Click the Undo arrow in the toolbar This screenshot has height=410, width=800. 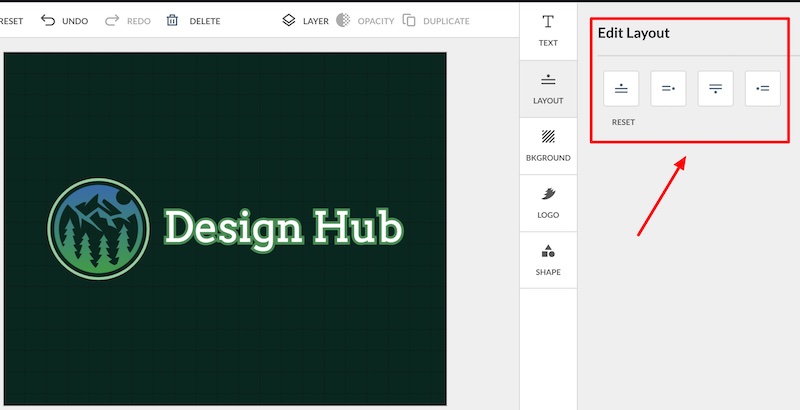pyautogui.click(x=48, y=20)
